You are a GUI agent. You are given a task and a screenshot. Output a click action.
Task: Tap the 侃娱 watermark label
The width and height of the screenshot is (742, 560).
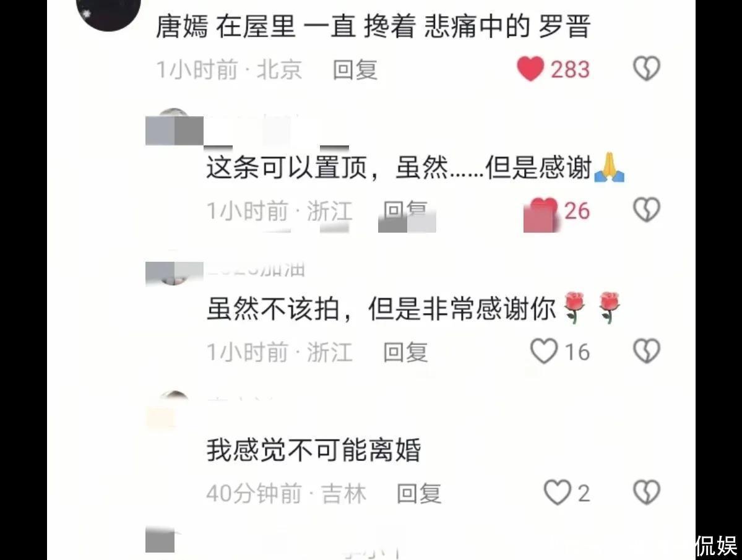(x=715, y=547)
